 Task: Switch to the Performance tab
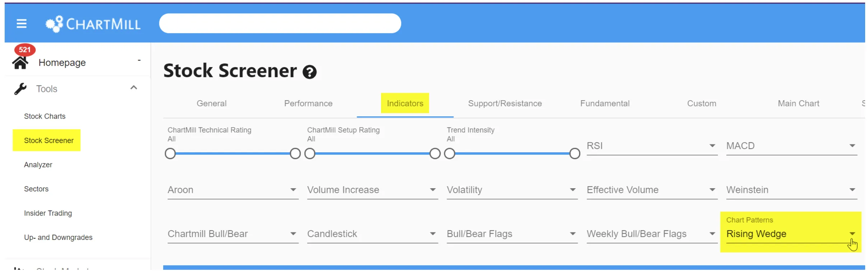(308, 103)
